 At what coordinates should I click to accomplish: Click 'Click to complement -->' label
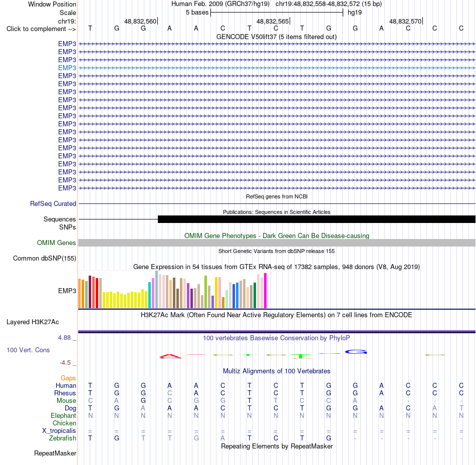tap(41, 29)
